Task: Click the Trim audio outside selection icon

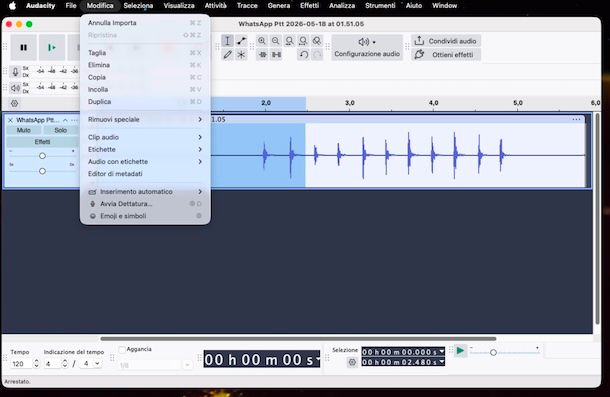Action: pyautogui.click(x=263, y=54)
